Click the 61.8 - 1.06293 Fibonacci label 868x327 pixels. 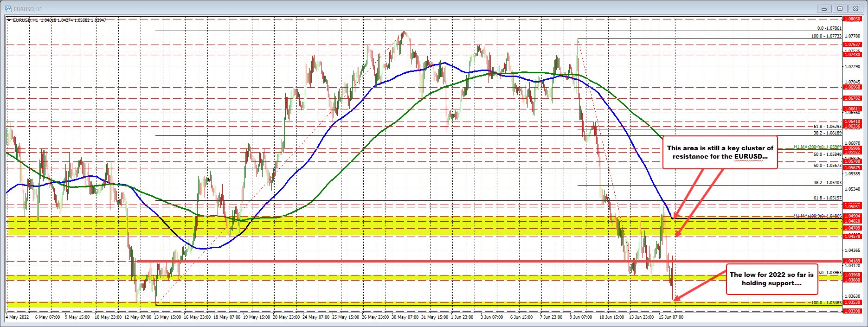click(x=828, y=126)
